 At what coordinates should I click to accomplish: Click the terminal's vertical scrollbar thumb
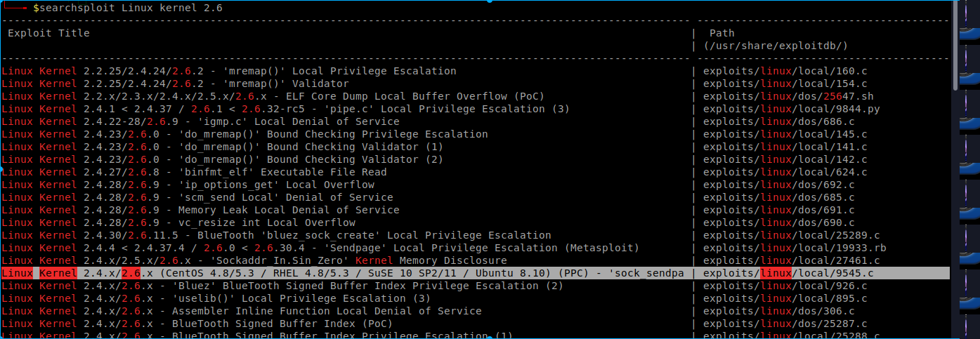pyautogui.click(x=954, y=46)
